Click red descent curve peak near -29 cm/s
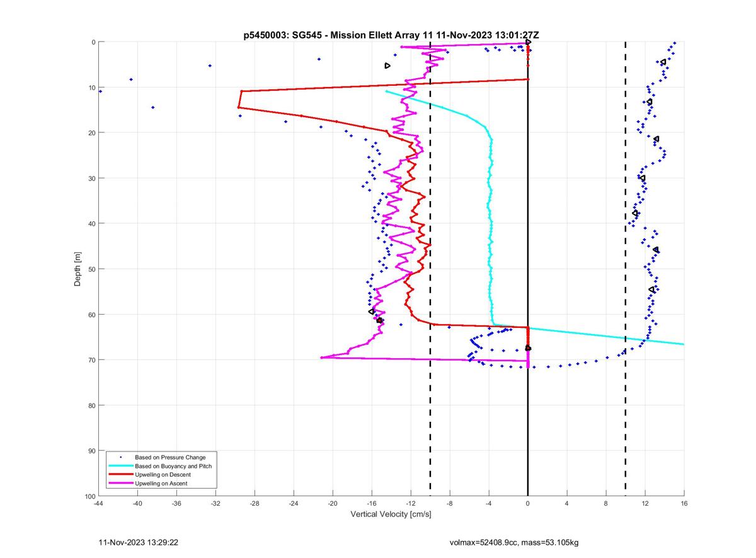756x558 pixels. pos(239,107)
